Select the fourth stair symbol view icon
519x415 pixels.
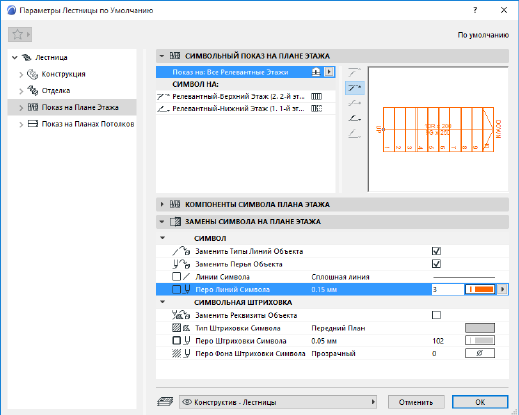tap(354, 118)
